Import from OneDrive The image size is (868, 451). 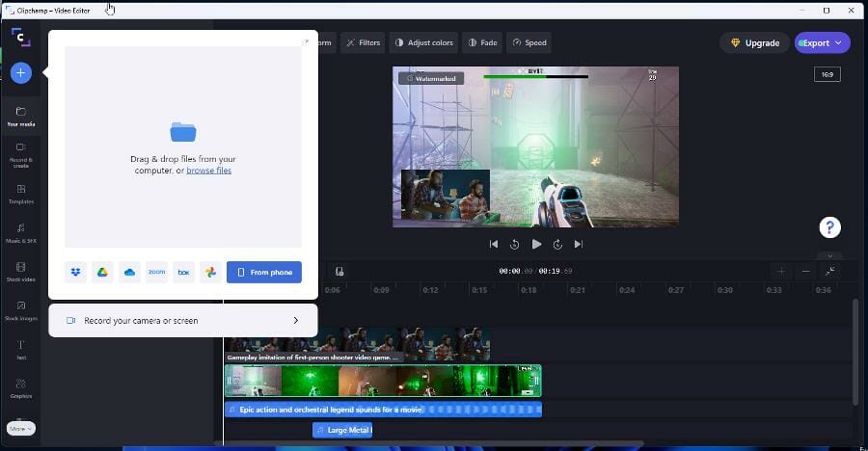(x=129, y=273)
